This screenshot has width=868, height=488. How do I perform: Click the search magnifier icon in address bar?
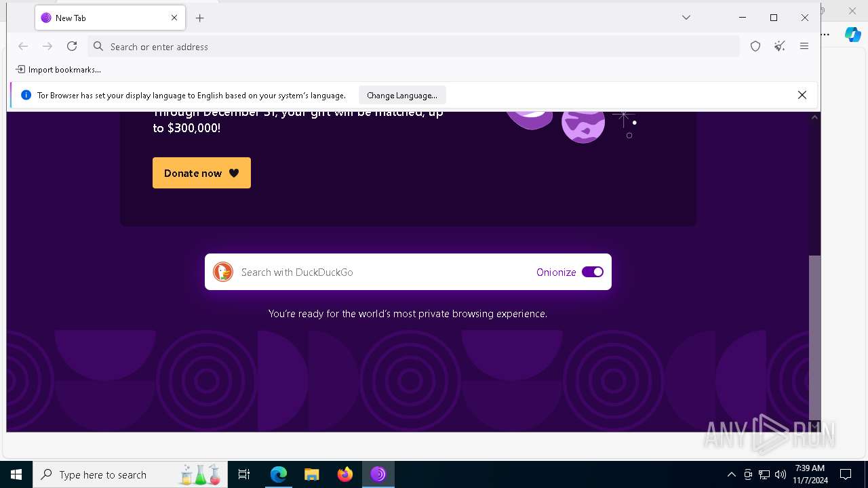coord(98,46)
